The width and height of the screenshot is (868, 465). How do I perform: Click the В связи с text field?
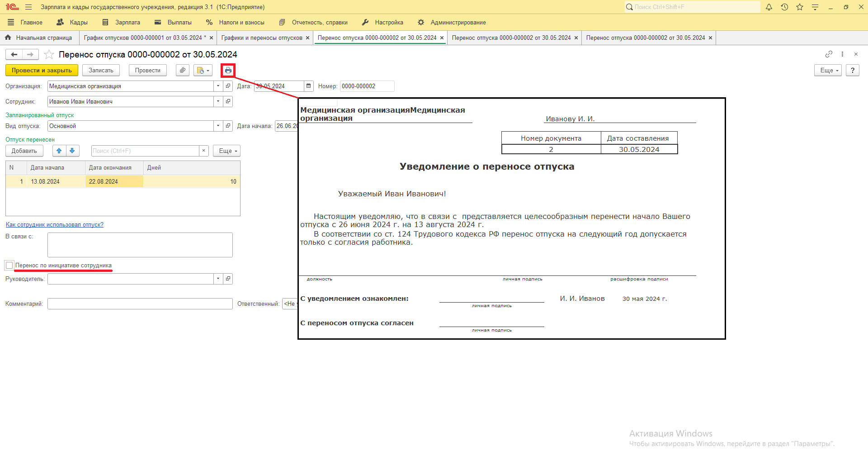[140, 245]
